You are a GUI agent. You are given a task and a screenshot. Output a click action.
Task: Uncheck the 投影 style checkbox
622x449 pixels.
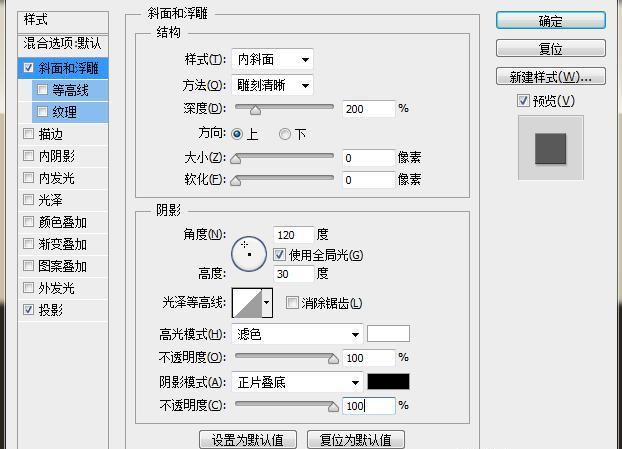click(x=28, y=310)
